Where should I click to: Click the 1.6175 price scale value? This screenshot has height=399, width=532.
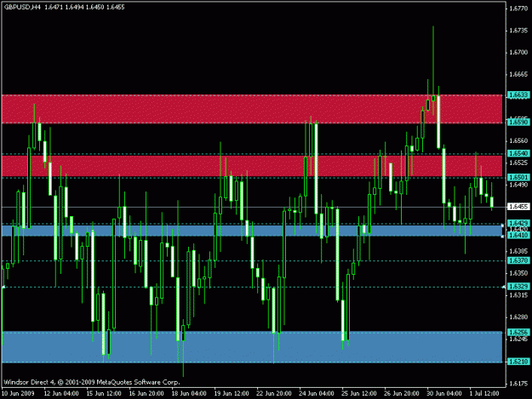coord(518,384)
